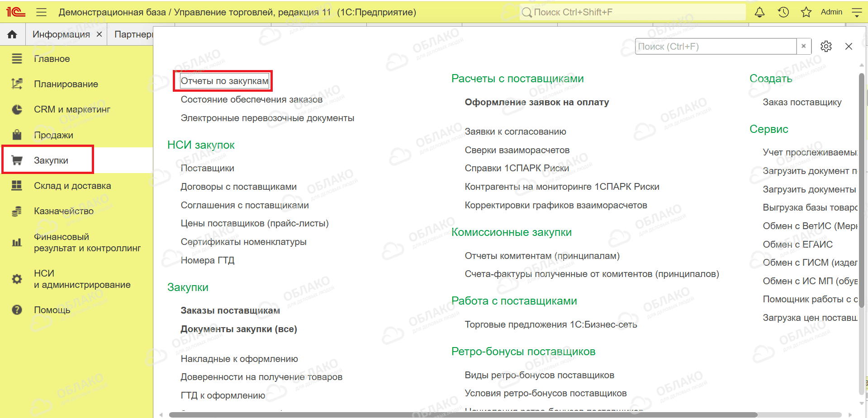Open Номера ГТД

coord(207,260)
